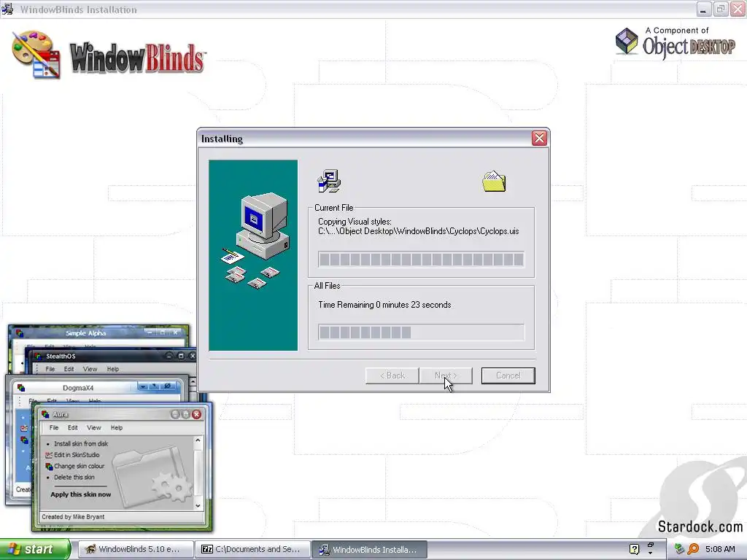The image size is (747, 560).
Task: Click dropdown arrow button on DogmaX4 titlebar
Action: pyautogui.click(x=143, y=386)
